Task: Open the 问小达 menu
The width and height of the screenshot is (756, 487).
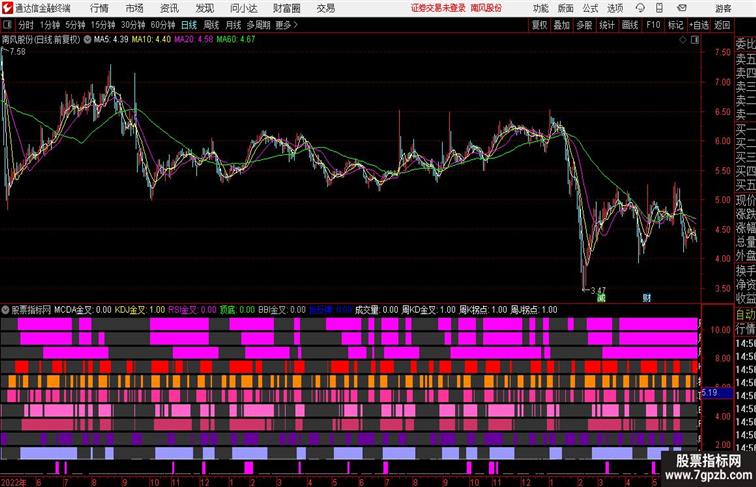Action: click(243, 8)
